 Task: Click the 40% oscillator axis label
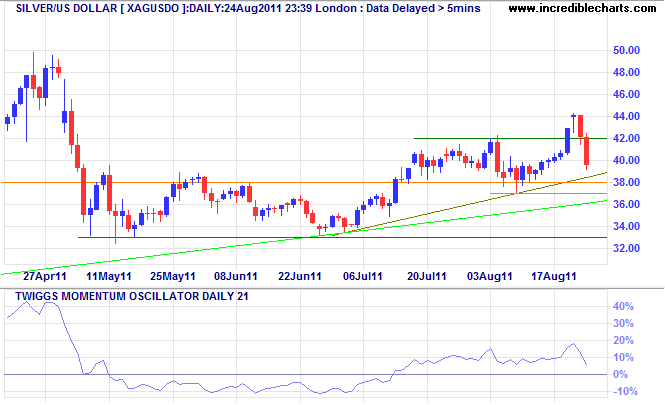[623, 307]
